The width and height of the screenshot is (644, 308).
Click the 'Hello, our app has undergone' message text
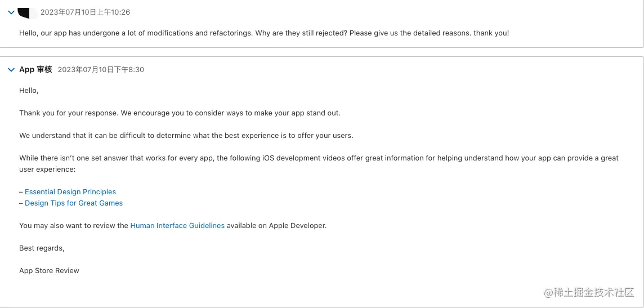pyautogui.click(x=264, y=33)
